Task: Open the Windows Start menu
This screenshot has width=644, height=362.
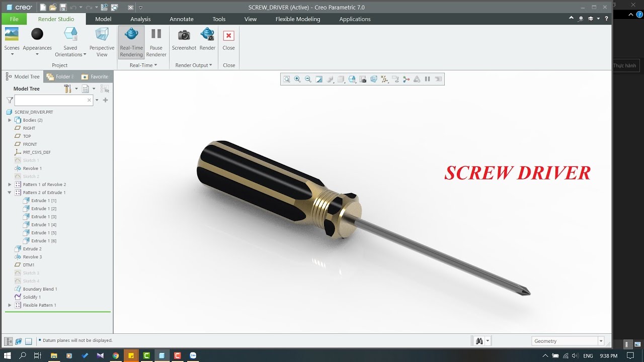Action: [8, 355]
